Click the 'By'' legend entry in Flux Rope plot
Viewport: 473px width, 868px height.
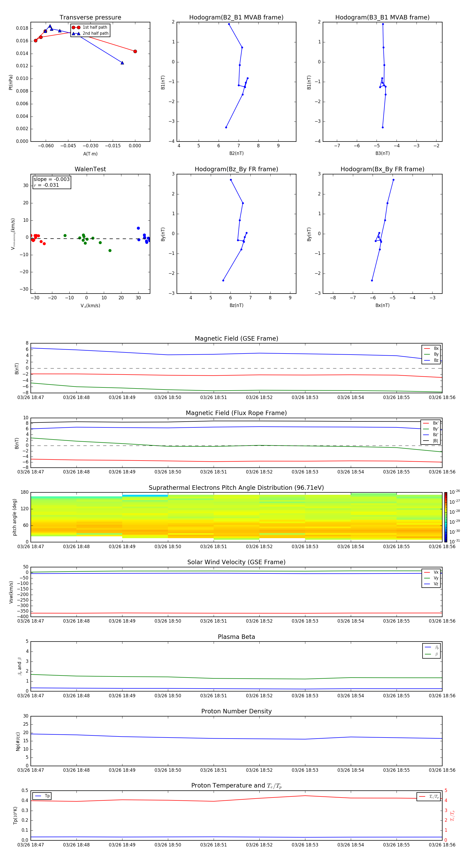tap(431, 429)
